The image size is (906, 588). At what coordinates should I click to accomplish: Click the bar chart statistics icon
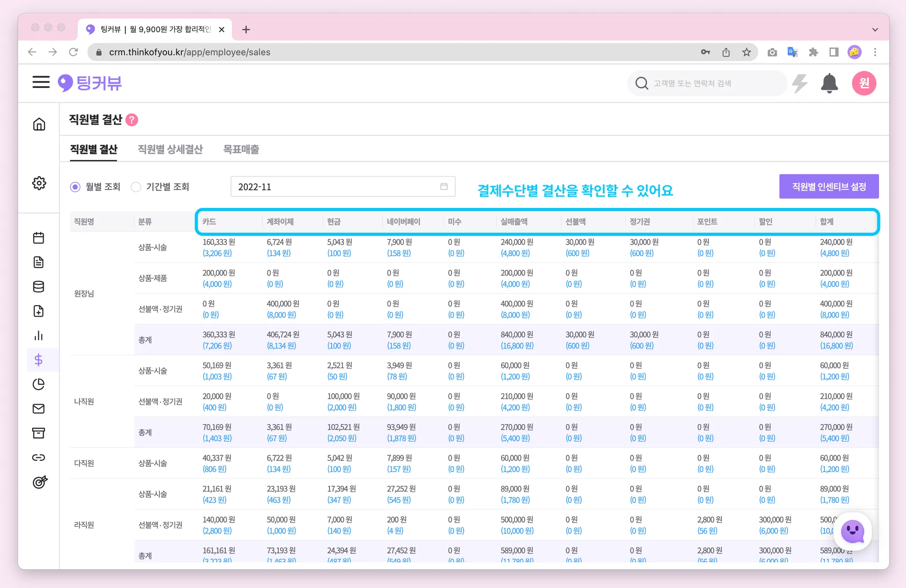tap(38, 335)
